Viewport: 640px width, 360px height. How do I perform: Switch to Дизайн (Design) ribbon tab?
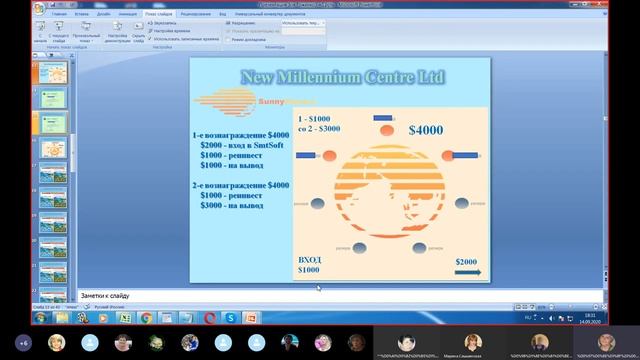tap(104, 14)
